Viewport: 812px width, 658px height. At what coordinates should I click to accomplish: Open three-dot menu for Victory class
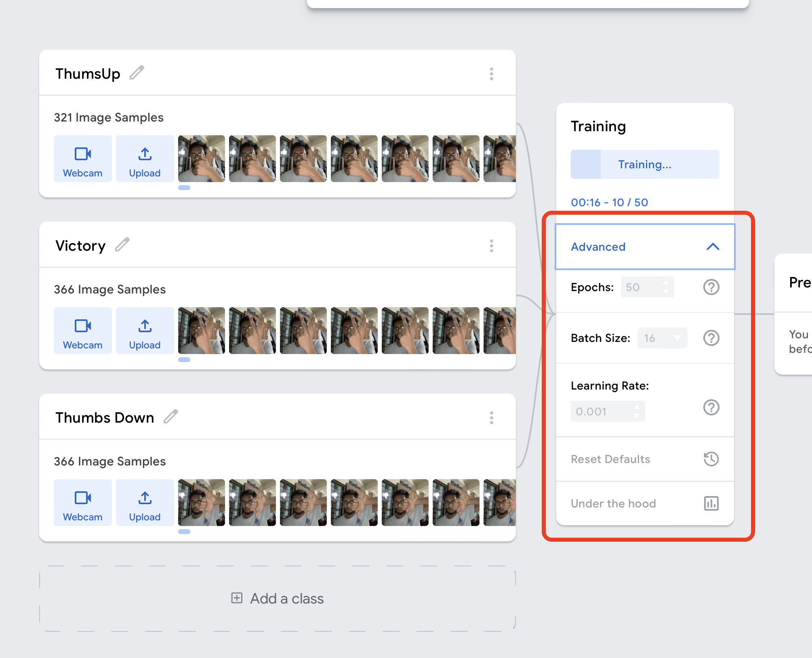click(x=491, y=246)
